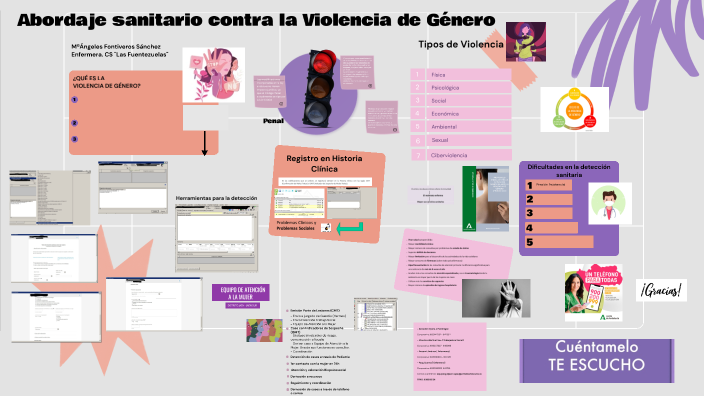Screen dimensions: 704x396
Task: Select the Ambiental row
Action: point(461,127)
